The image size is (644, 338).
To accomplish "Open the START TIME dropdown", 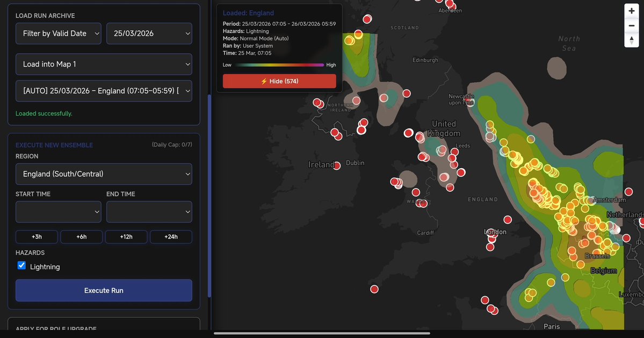I will click(x=58, y=212).
